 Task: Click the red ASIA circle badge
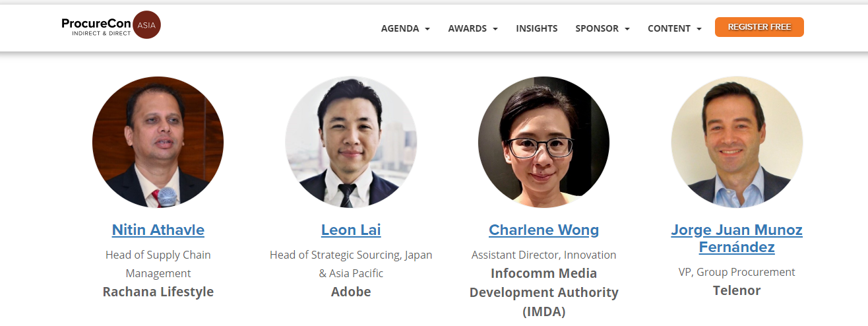click(146, 25)
